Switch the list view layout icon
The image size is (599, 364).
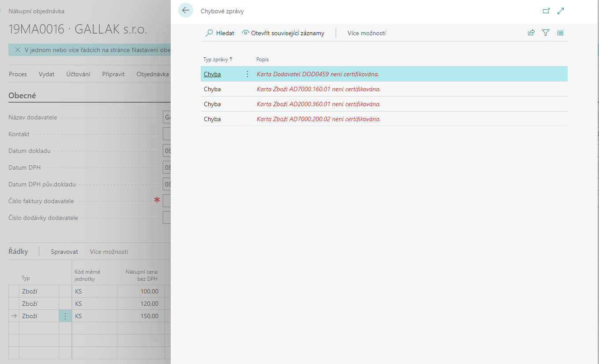pyautogui.click(x=560, y=33)
